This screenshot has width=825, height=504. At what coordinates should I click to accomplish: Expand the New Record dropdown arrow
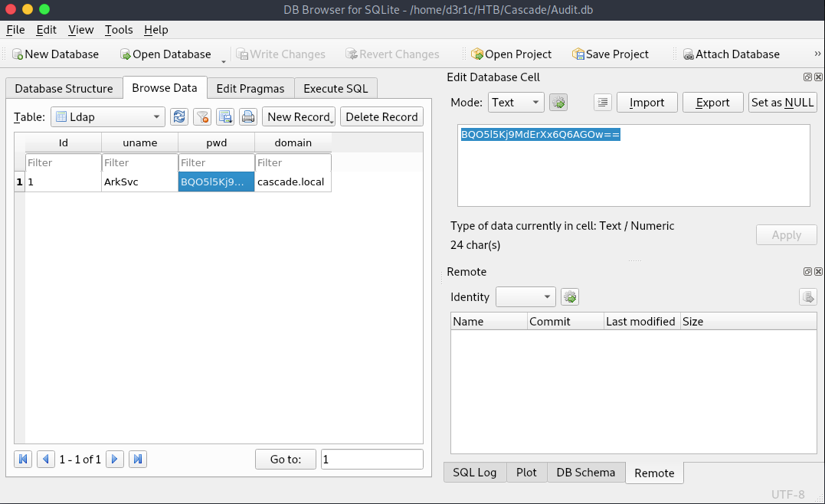click(x=332, y=122)
